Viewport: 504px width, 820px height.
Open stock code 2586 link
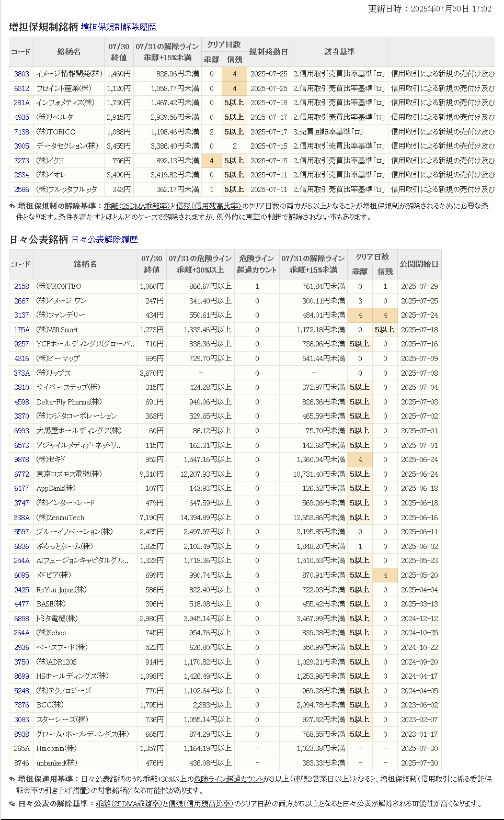(21, 189)
